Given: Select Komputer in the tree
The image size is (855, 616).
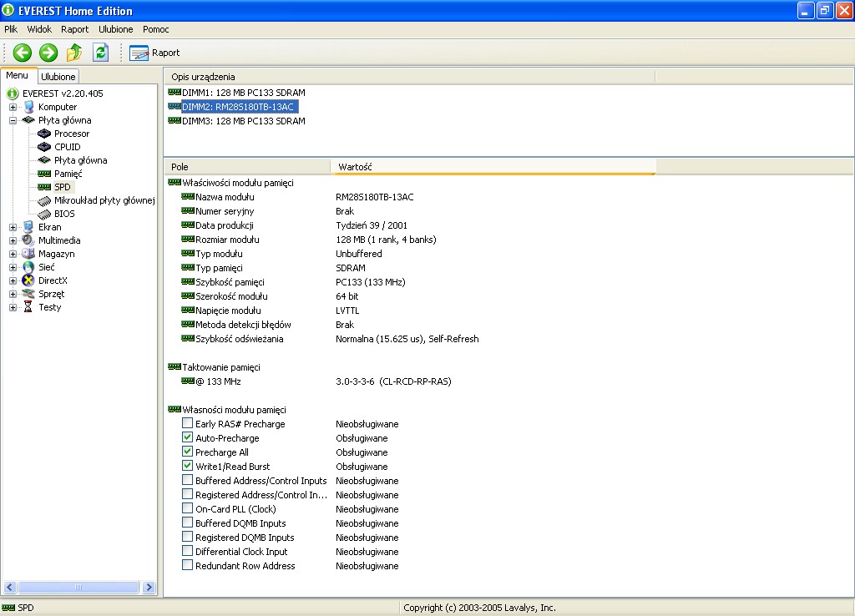Looking at the screenshot, I should (x=58, y=107).
